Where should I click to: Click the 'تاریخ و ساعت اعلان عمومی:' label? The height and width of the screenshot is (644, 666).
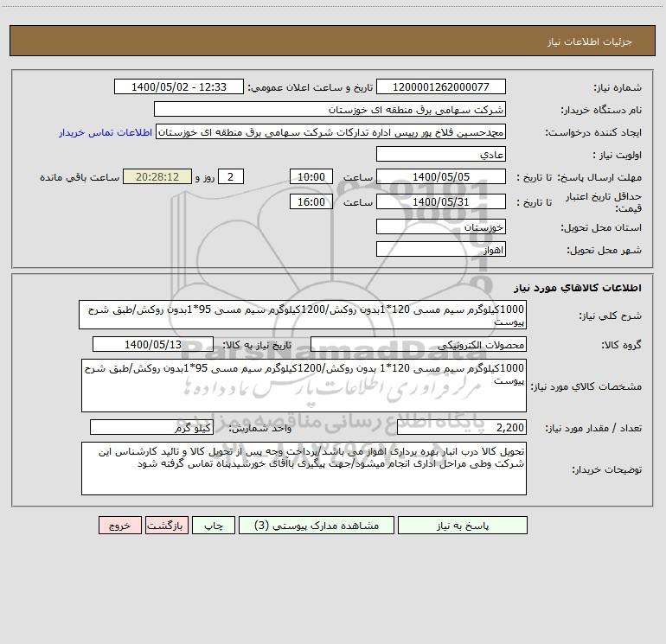(311, 87)
